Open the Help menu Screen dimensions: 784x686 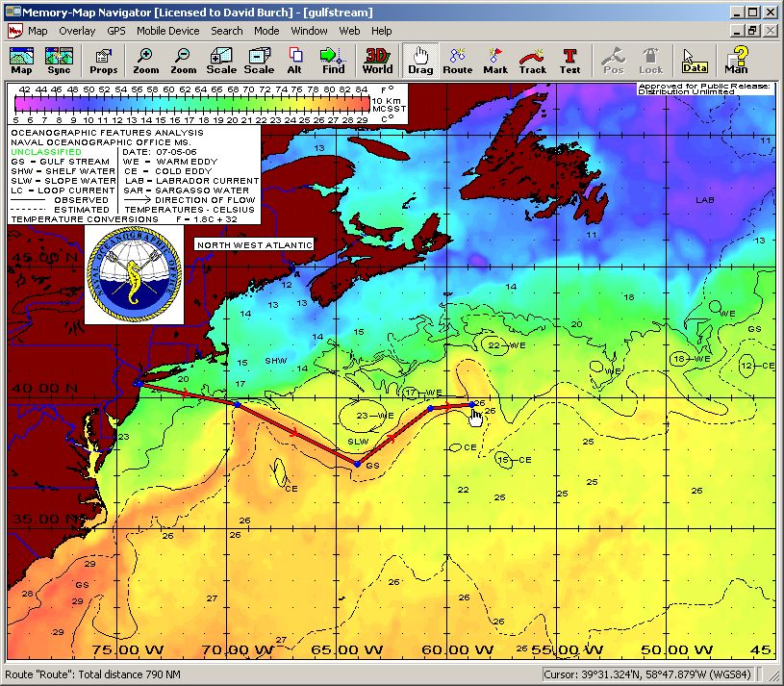tap(382, 31)
